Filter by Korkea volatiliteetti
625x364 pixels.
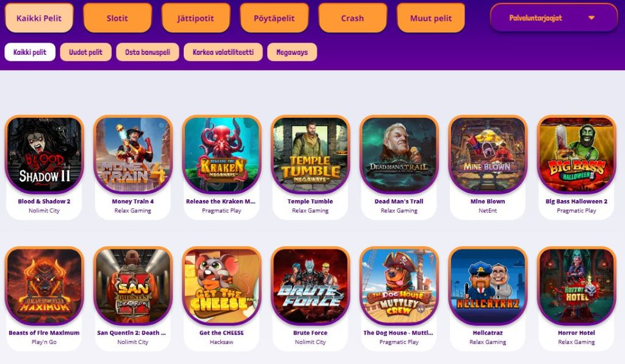pyautogui.click(x=223, y=52)
